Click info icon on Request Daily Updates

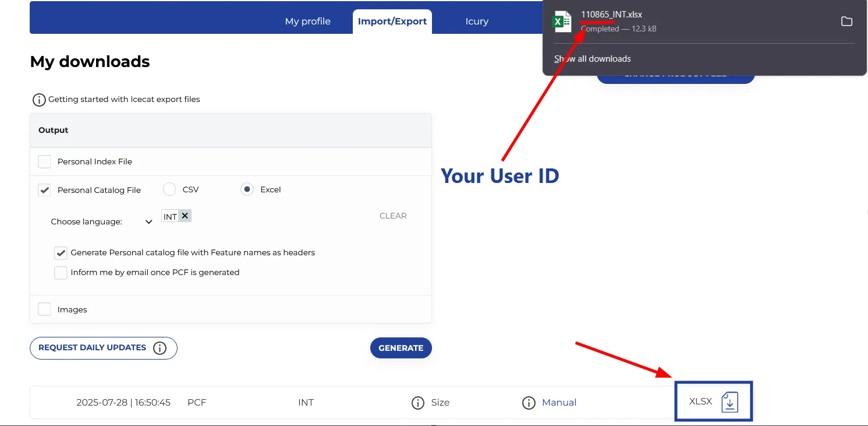(x=160, y=348)
